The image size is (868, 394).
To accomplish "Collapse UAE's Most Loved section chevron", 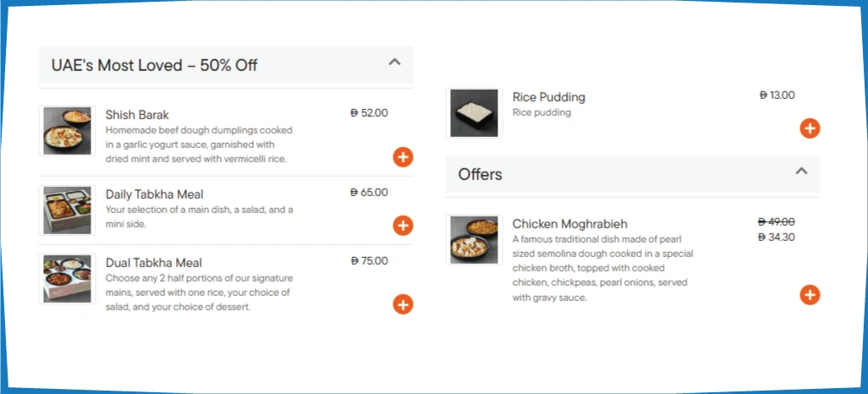I will [393, 62].
